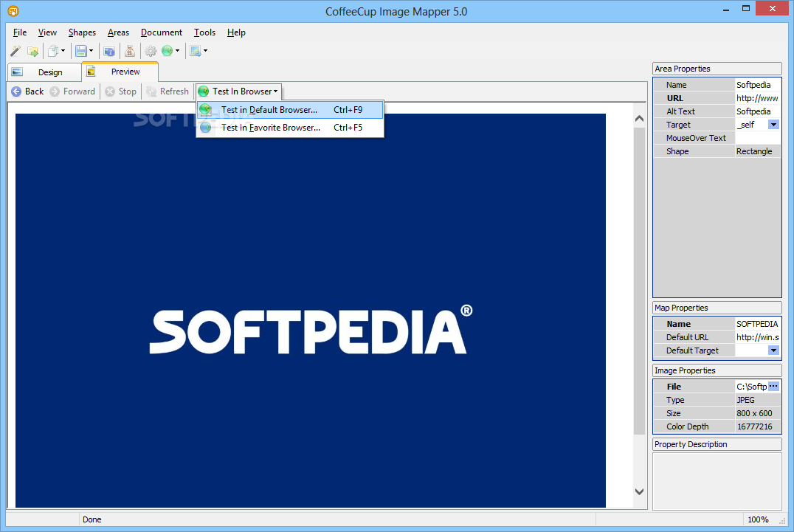Click the file browse ellipsis button
Screen dimensions: 794x532
tap(773, 386)
